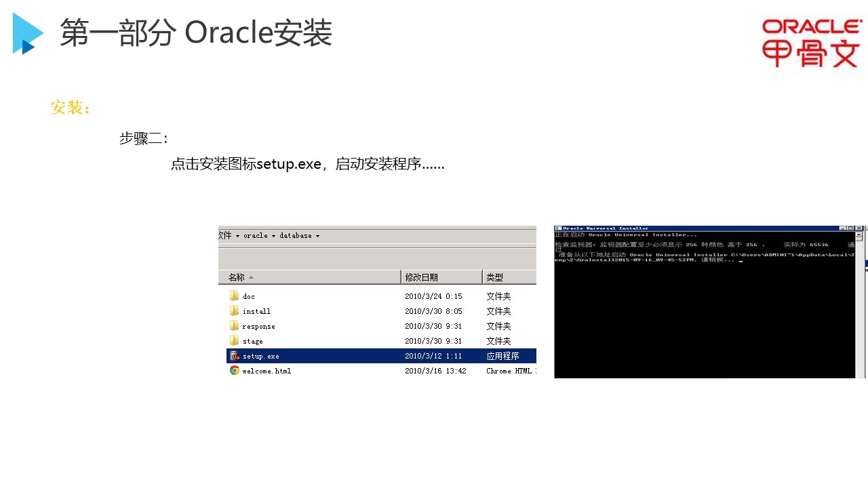Open the dropdown arrow after oracle breadcrumb
The image size is (868, 488).
point(273,236)
